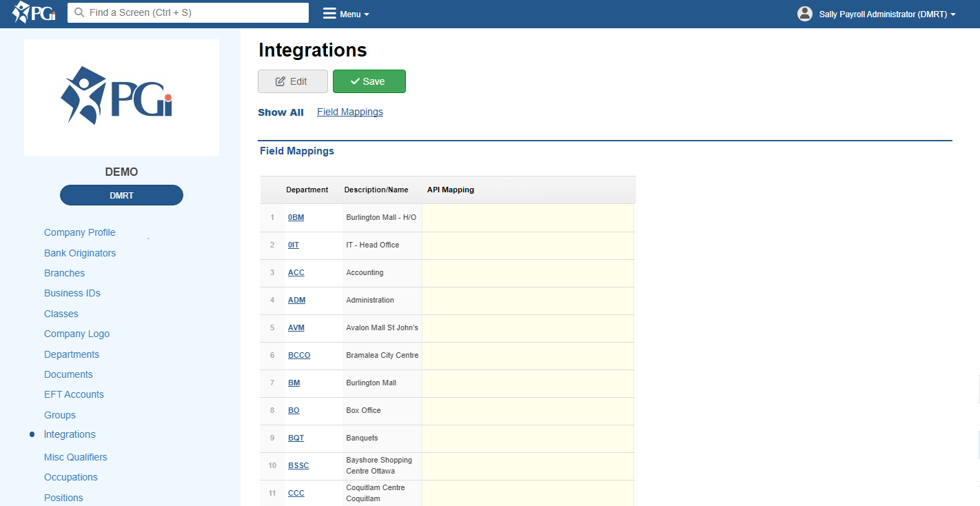The width and height of the screenshot is (980, 506).
Task: Click the Find a Screen search field
Action: coord(193,13)
